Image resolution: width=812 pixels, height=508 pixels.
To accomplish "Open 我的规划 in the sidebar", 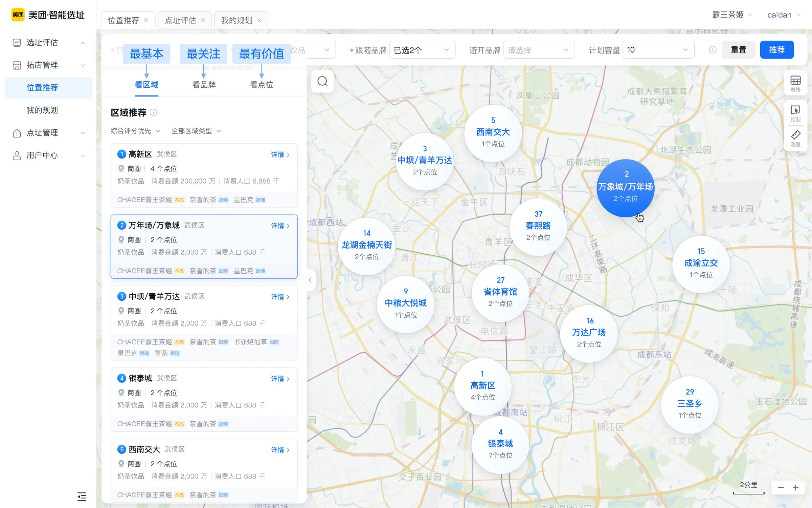I will tap(42, 110).
